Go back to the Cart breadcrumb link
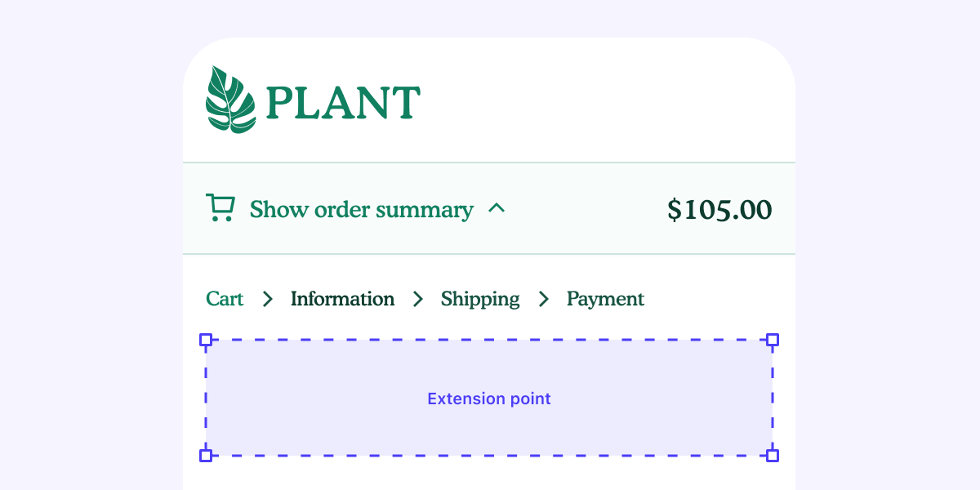 225,299
